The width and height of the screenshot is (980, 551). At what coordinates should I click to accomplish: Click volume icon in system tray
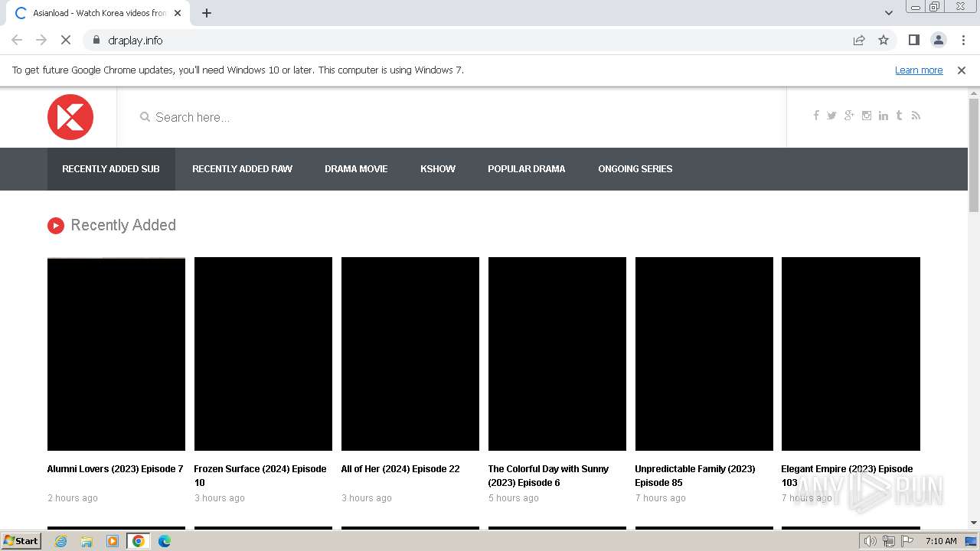[870, 541]
